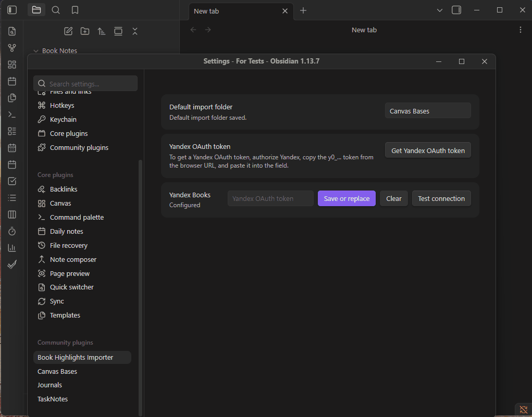Maximize the Settings dialog window
The height and width of the screenshot is (417, 532).
(x=462, y=61)
